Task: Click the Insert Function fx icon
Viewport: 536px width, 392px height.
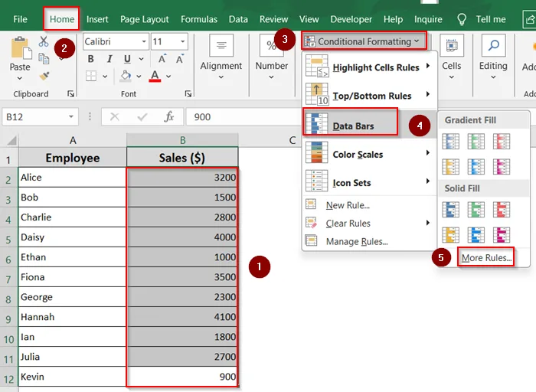Action: coord(169,117)
